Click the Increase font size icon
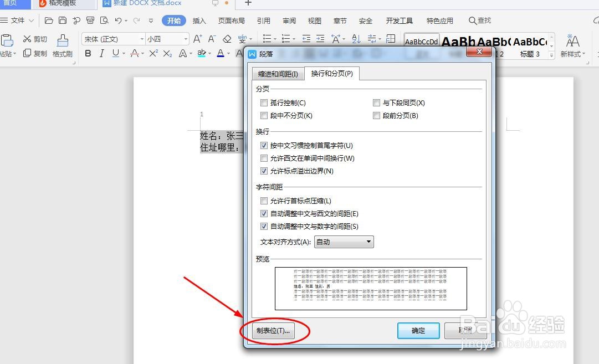599x364 pixels. (197, 39)
